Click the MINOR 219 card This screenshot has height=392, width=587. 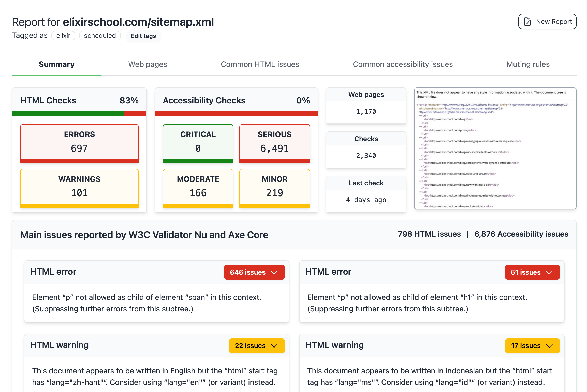(275, 188)
